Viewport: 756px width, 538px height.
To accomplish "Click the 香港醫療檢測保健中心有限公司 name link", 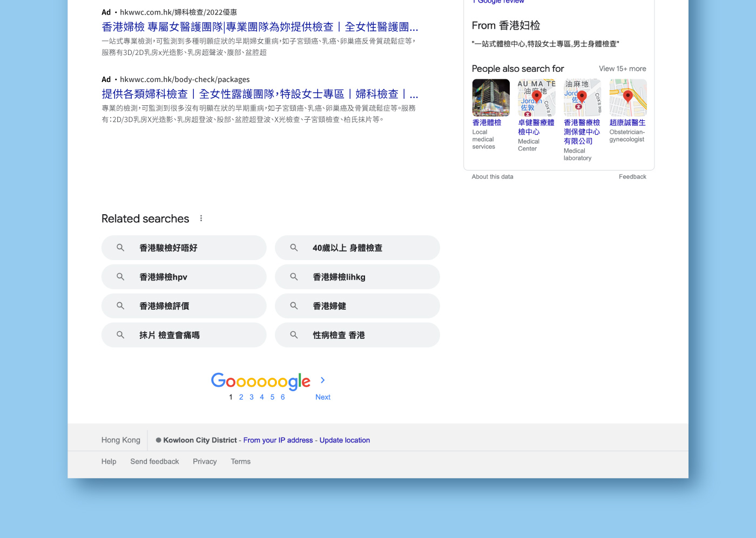I will tap(582, 132).
